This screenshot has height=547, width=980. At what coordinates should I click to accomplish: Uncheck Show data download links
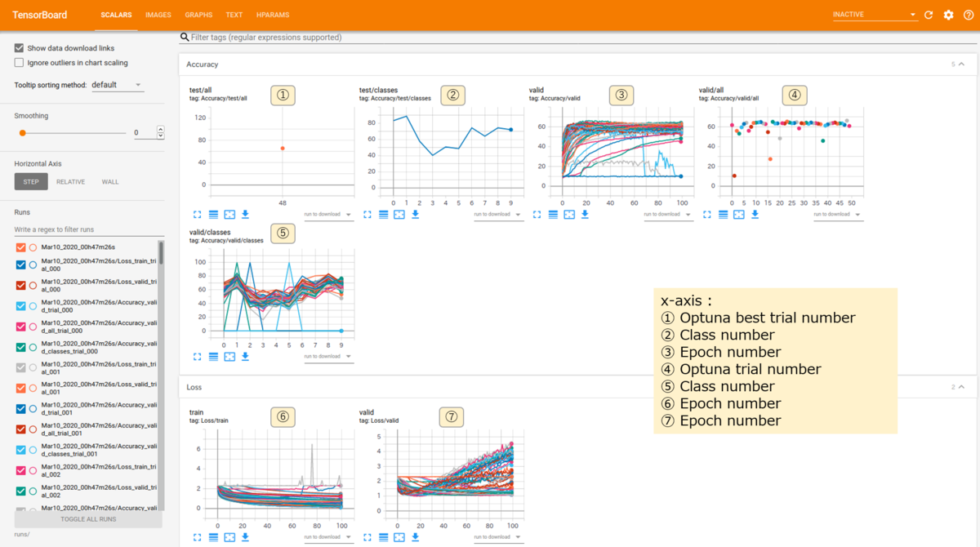pos(19,47)
